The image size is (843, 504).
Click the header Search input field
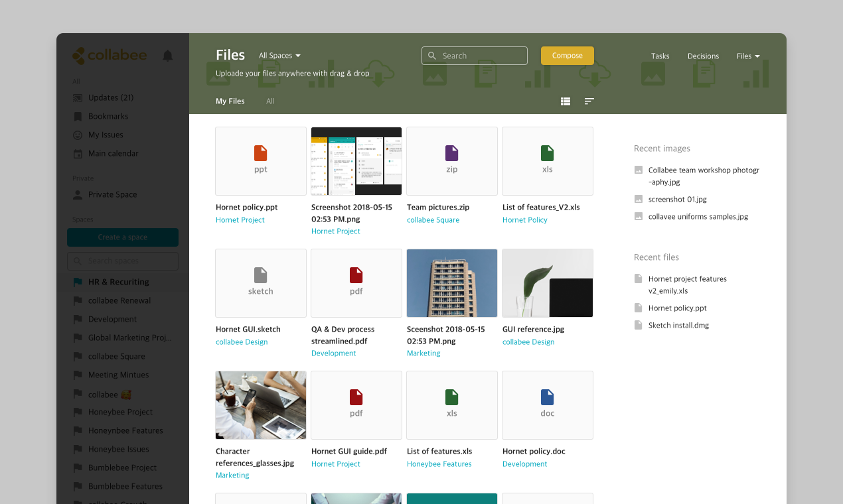pos(475,56)
